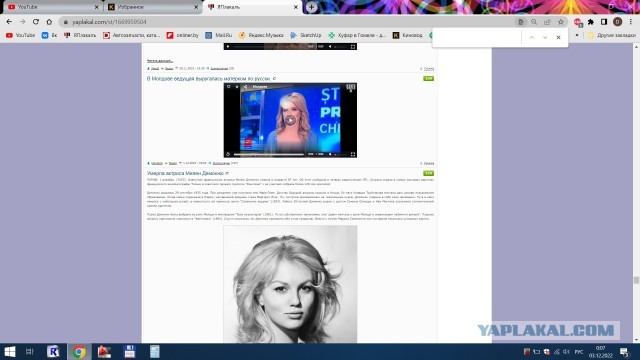Click the find-in-page search field
Screen dimensions: 640x360
click(x=478, y=37)
